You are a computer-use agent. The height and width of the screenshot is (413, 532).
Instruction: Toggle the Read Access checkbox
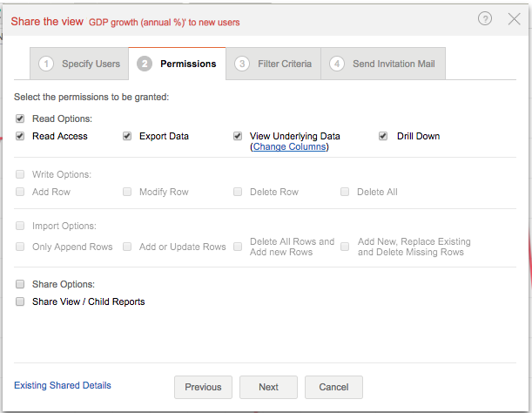(20, 136)
